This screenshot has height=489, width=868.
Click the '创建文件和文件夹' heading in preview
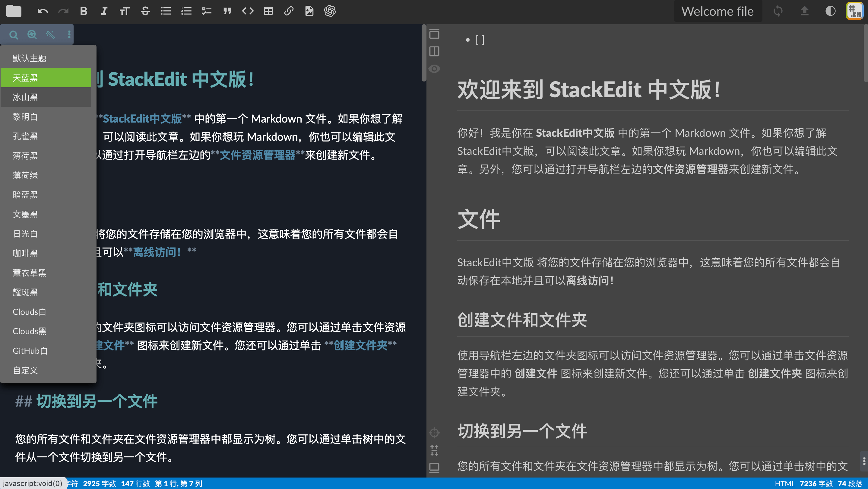pos(522,320)
